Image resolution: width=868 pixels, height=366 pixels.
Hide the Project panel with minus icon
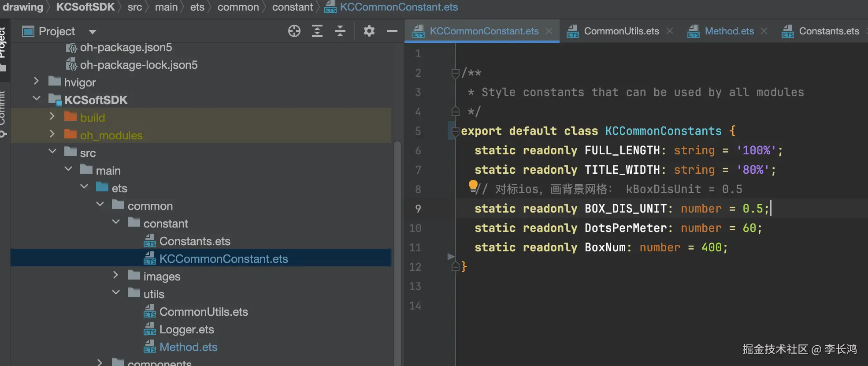pos(392,31)
